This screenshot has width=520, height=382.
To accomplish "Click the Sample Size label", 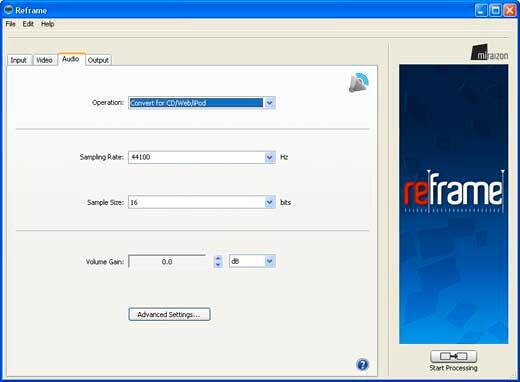I will click(105, 202).
